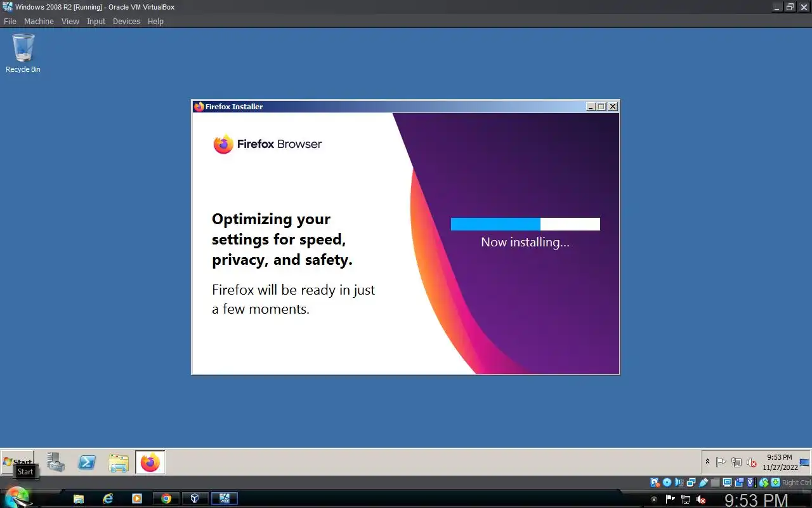Open Windows Media Player on host taskbar

(137, 498)
